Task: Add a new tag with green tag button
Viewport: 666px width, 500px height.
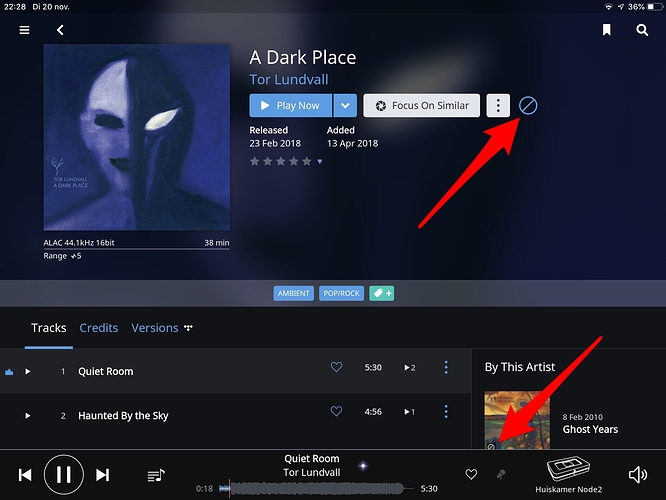Action: coord(381,293)
